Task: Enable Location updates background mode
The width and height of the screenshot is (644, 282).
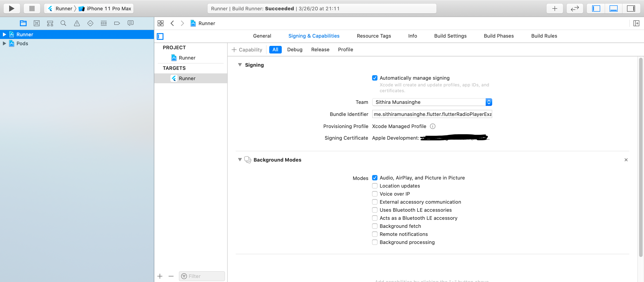Action: tap(374, 186)
